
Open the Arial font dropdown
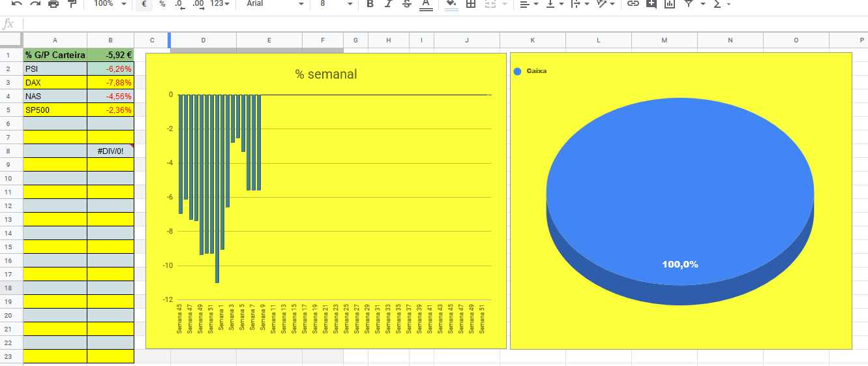point(275,4)
